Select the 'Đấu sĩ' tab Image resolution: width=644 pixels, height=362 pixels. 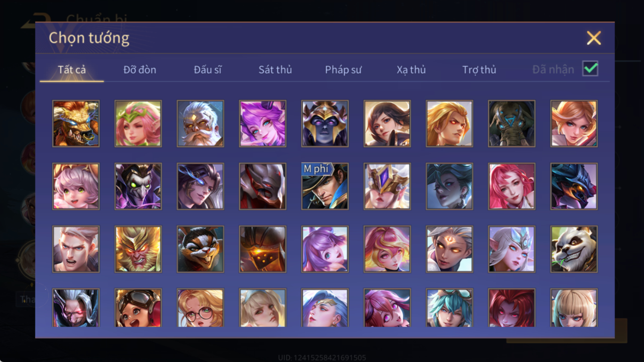pyautogui.click(x=207, y=70)
